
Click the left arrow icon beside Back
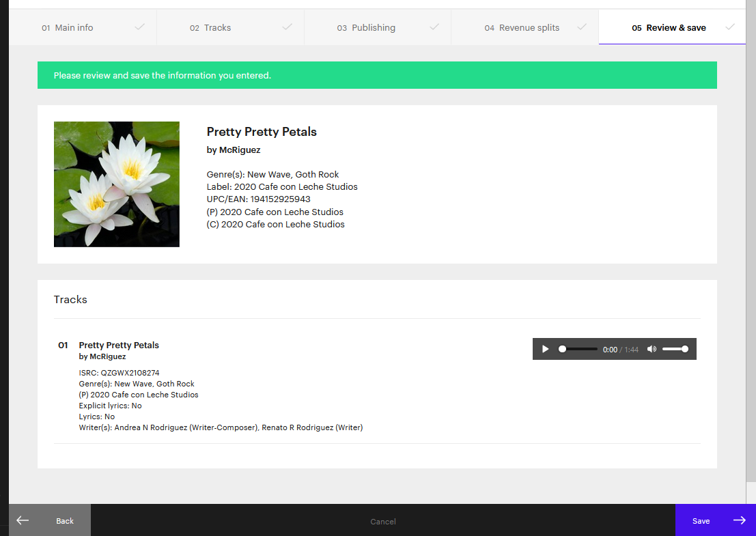coord(23,520)
